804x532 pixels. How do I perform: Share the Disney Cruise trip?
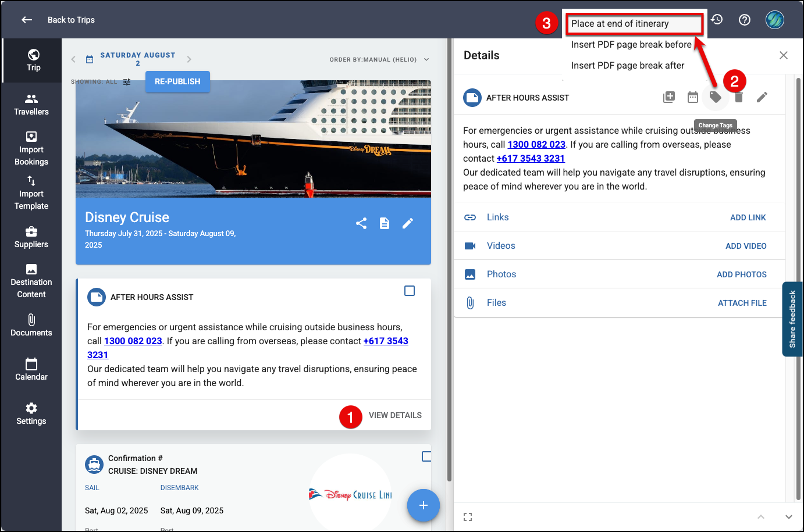pyautogui.click(x=361, y=223)
